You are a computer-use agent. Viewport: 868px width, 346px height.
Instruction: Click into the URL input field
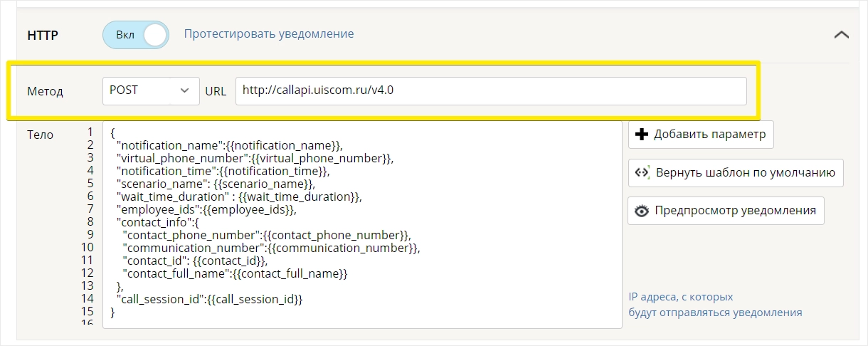[x=491, y=90]
